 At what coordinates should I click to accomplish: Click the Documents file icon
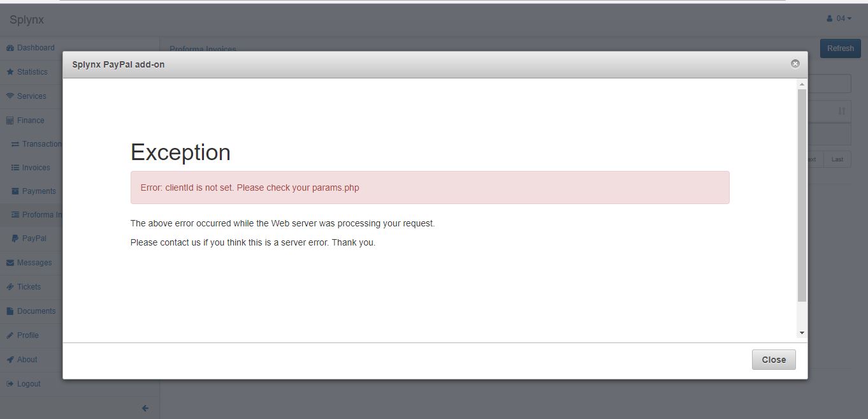coord(10,311)
